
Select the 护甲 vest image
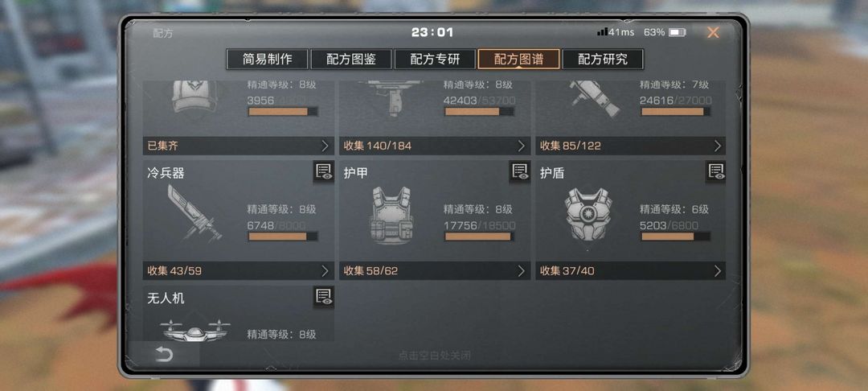(391, 215)
